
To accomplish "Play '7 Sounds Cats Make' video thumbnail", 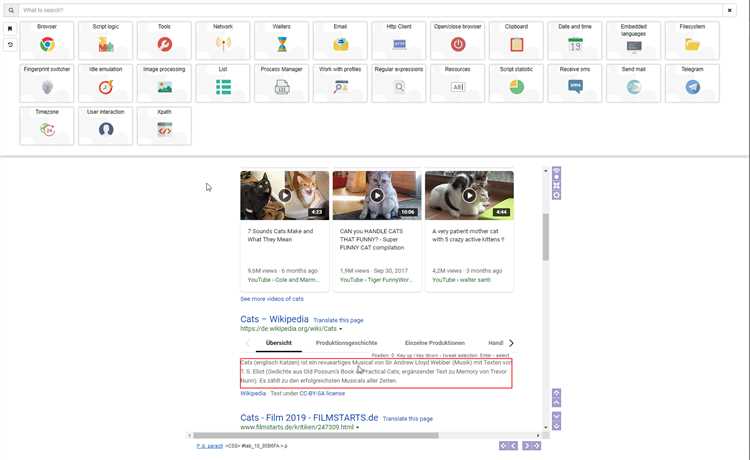I will (x=285, y=196).
